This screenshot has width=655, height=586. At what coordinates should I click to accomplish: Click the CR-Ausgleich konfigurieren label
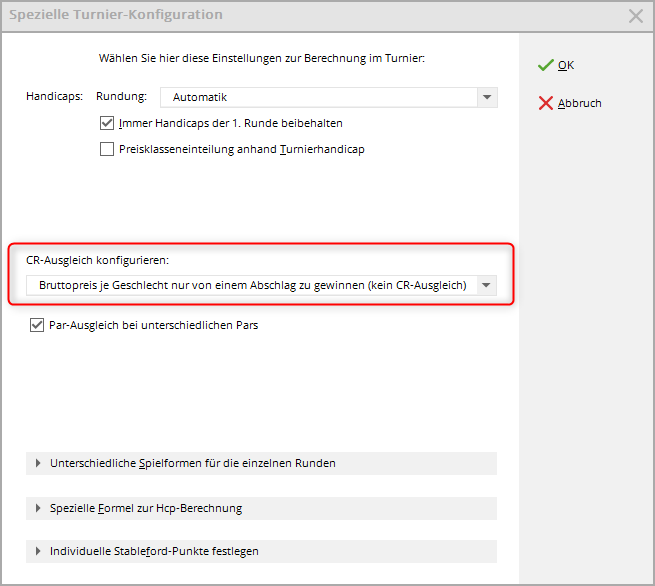pyautogui.click(x=97, y=260)
